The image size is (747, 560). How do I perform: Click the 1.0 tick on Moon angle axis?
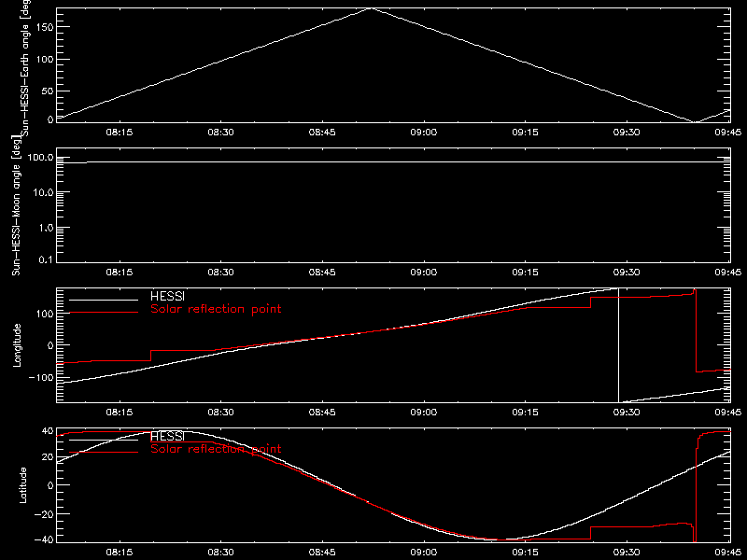(x=47, y=228)
